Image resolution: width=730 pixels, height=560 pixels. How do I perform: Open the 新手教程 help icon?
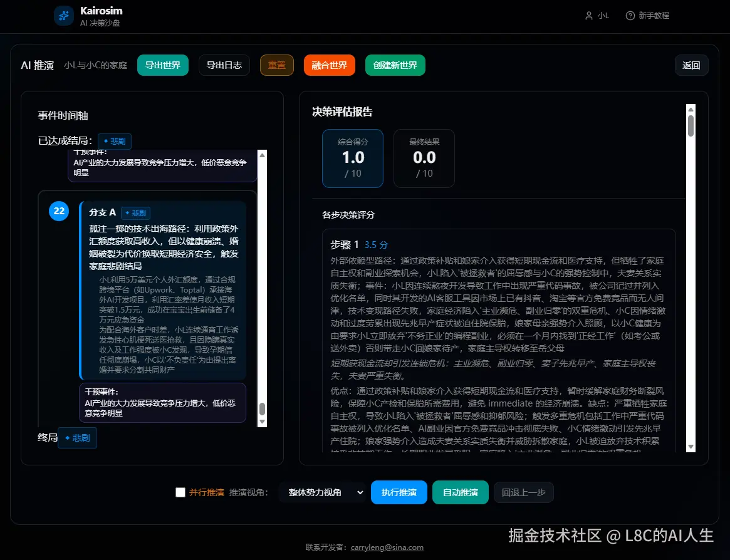tap(630, 16)
